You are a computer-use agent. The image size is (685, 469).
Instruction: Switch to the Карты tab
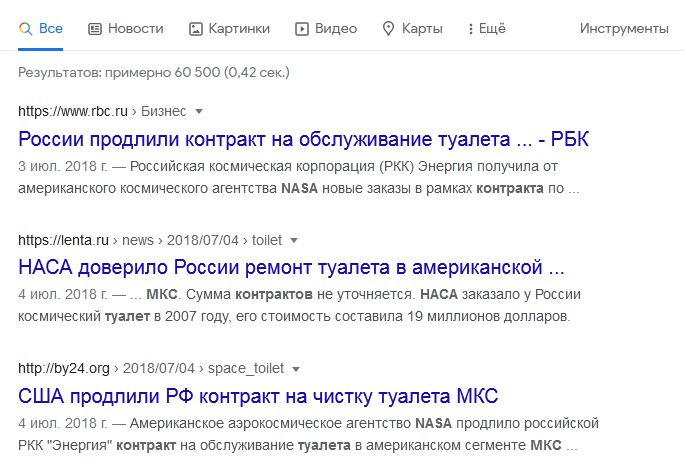coord(412,29)
